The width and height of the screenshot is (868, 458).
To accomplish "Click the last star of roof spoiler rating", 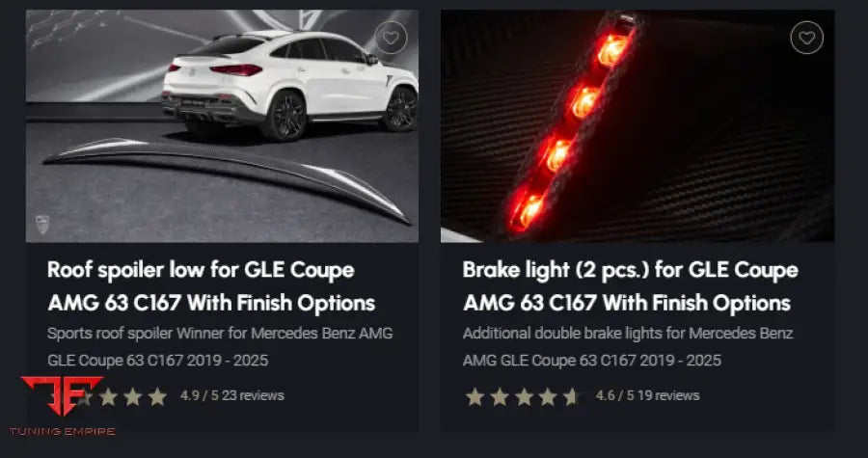I will pos(157,396).
